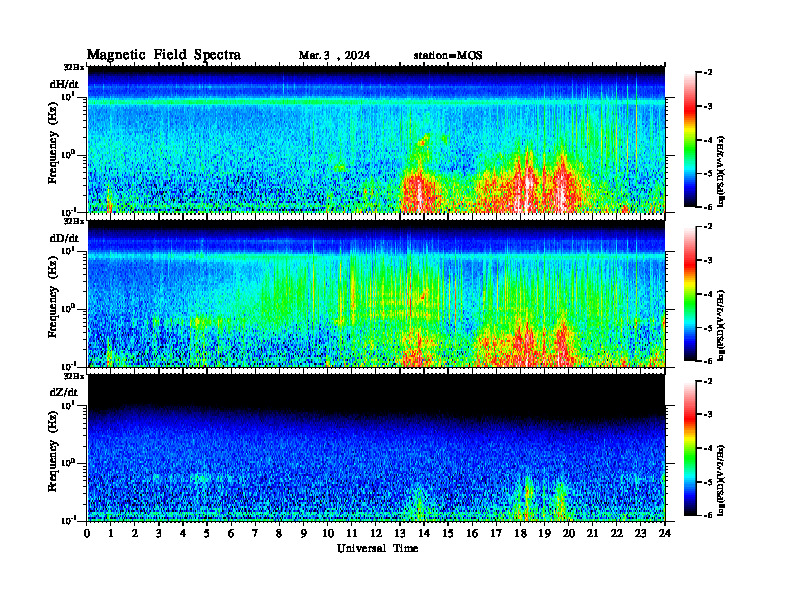Click the log(PSD) label beside dH/dt colorbar

coord(721,171)
